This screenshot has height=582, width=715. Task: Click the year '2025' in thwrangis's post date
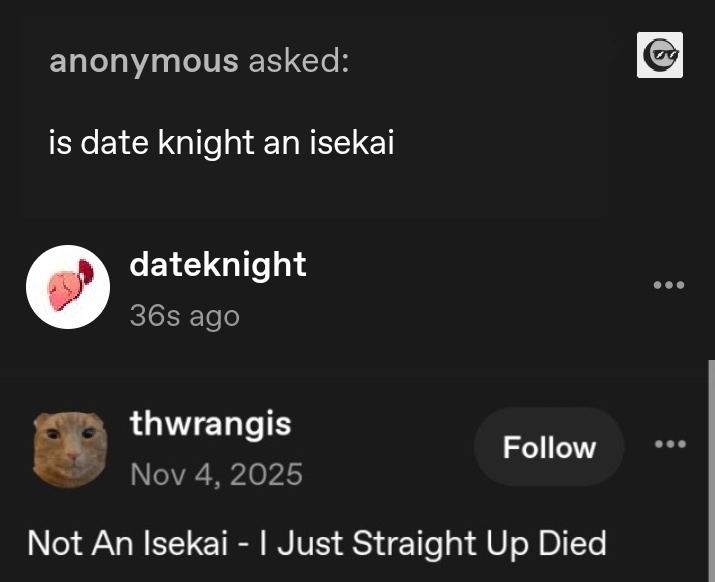click(264, 473)
